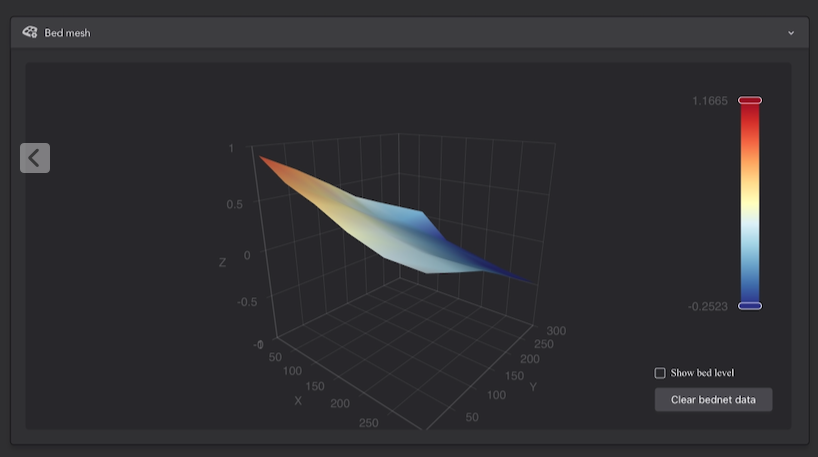Click the Bed mesh header title text
This screenshot has width=818, height=457.
(x=67, y=33)
